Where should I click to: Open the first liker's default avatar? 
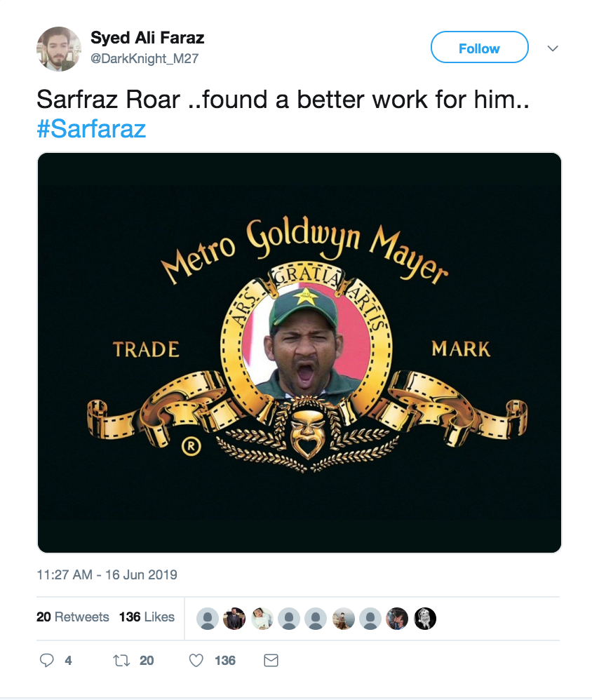click(207, 618)
